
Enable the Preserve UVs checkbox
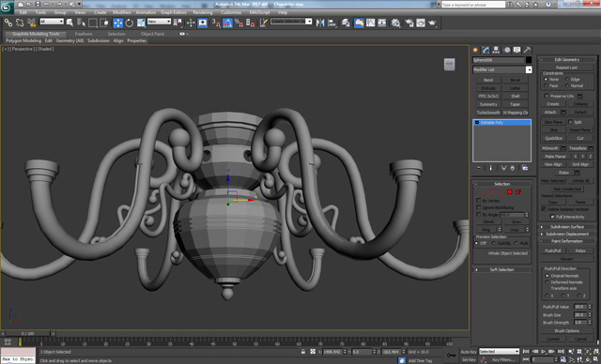[547, 96]
